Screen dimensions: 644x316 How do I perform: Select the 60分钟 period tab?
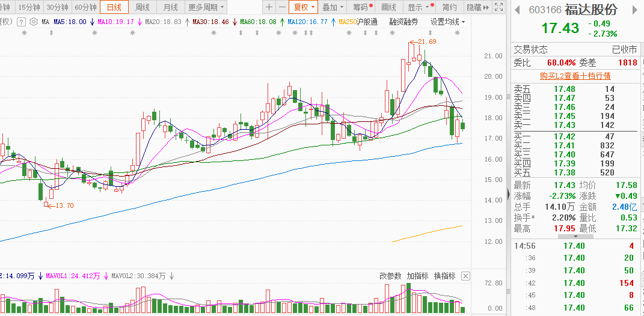click(85, 7)
